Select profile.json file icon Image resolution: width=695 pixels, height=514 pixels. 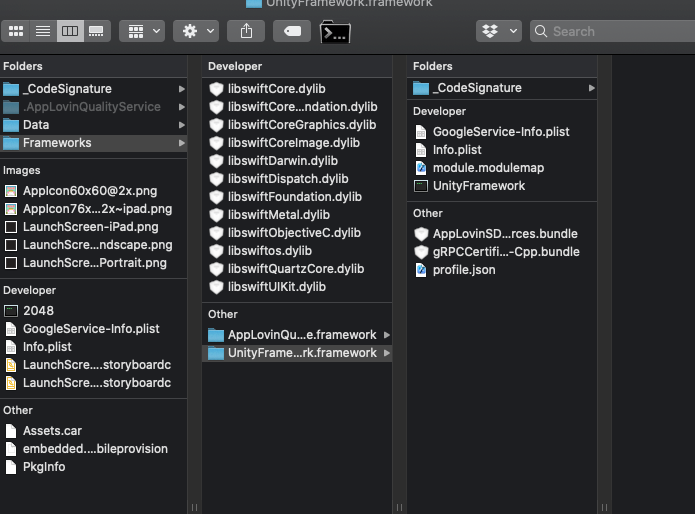click(x=421, y=270)
